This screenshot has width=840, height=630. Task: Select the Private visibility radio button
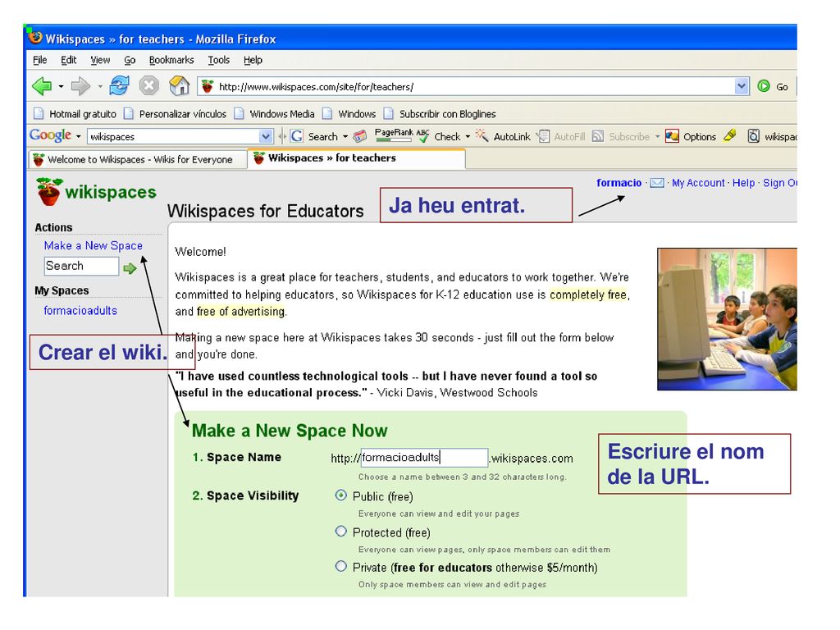click(x=340, y=566)
